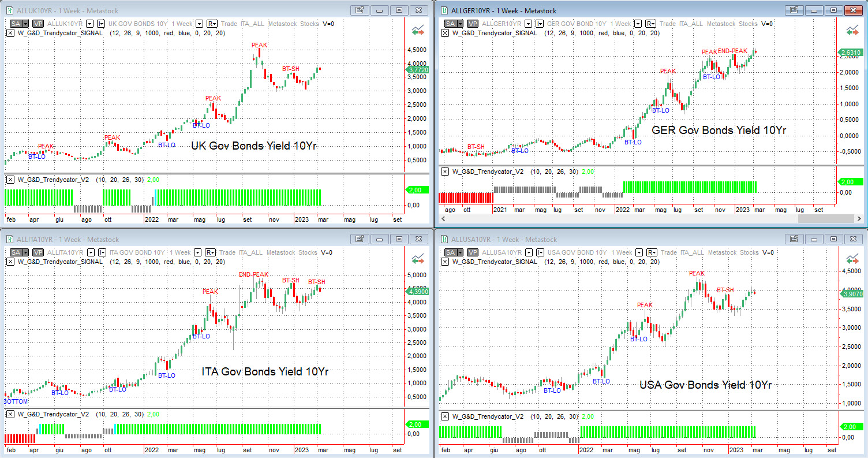868x458 pixels.
Task: Open the I dropdown before GER GOV BOND 10Y
Action: [540, 24]
